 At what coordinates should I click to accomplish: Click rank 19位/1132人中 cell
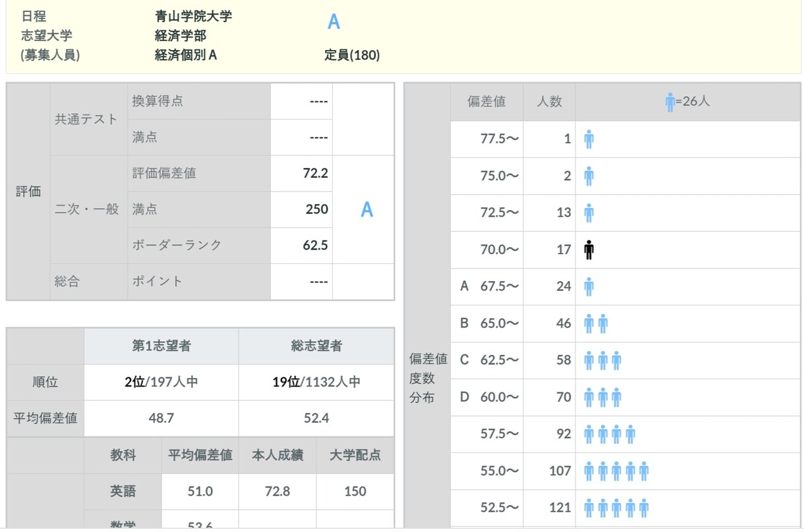coord(316,382)
